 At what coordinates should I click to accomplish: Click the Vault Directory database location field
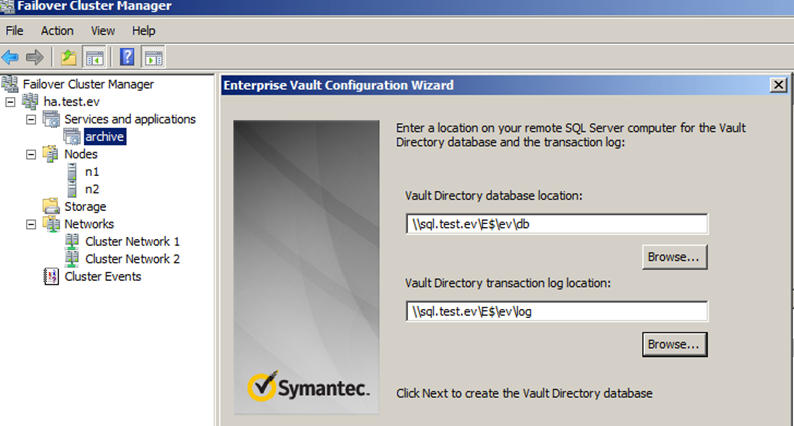click(557, 224)
